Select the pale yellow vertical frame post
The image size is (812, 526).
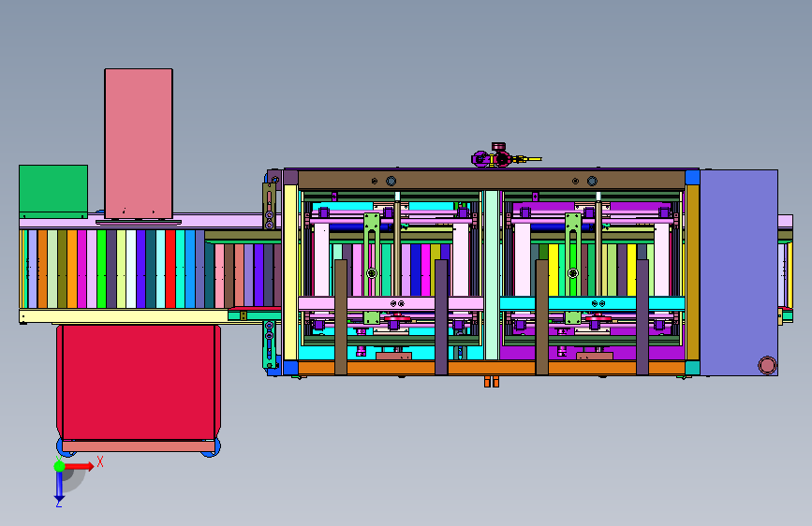point(290,272)
